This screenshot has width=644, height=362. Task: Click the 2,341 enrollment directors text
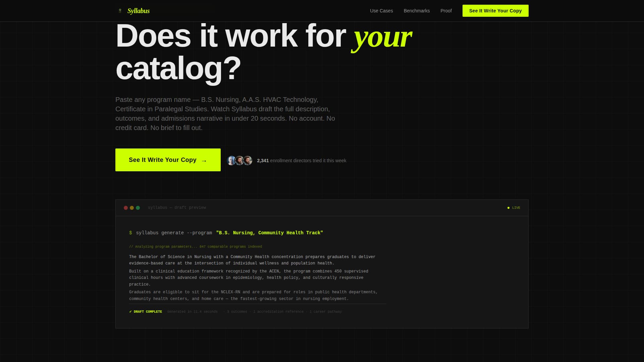point(302,161)
